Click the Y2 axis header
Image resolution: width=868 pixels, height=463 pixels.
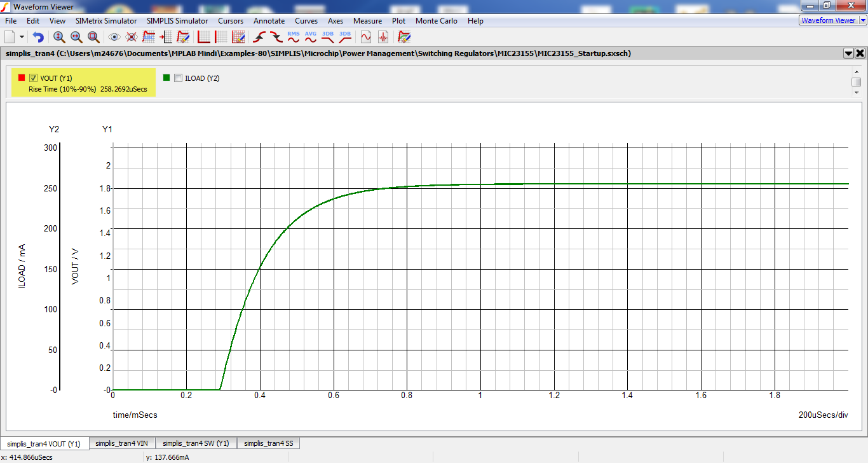(54, 129)
